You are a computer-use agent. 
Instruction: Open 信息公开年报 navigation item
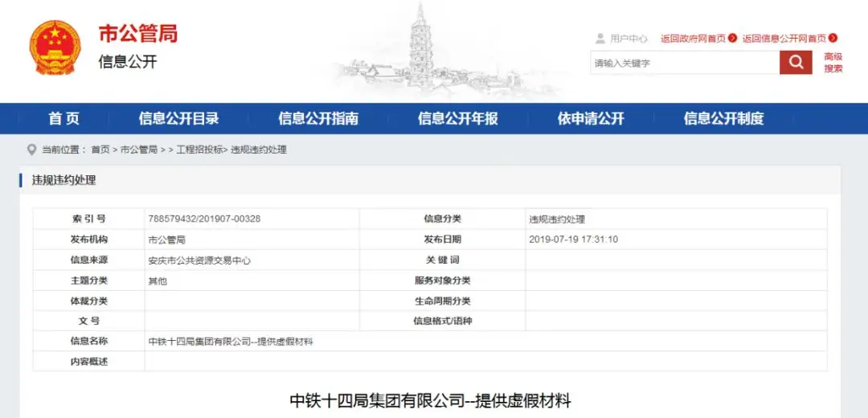tap(458, 118)
